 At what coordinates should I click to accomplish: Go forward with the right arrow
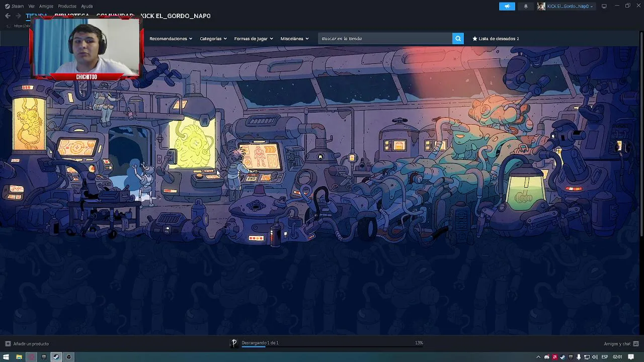[18, 16]
